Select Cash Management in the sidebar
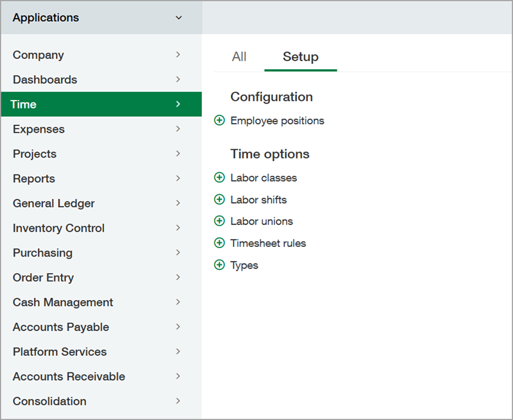 62,302
